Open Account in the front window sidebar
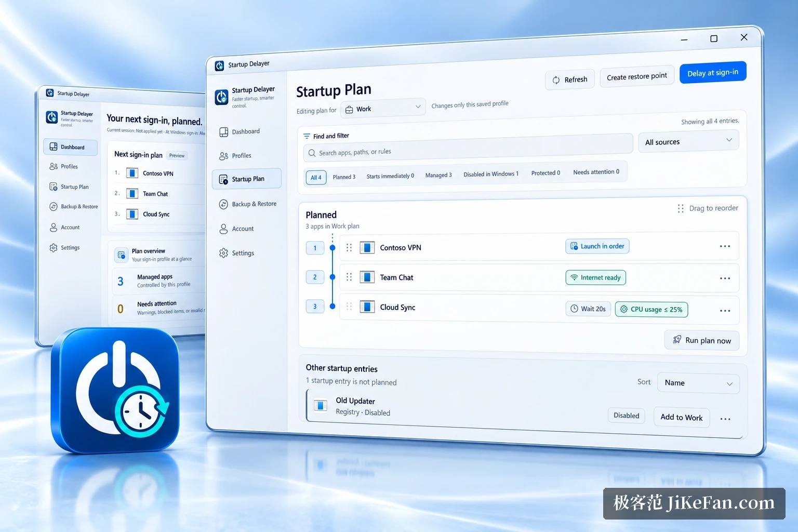 [236, 229]
